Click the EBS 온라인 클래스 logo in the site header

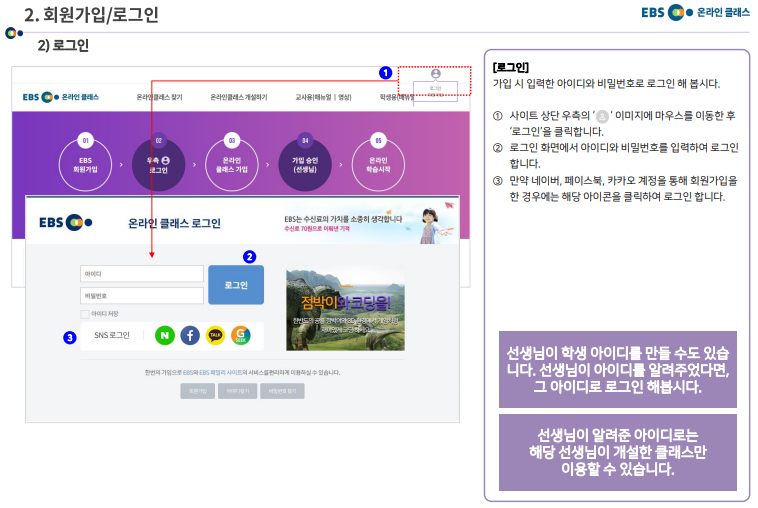(x=61, y=97)
